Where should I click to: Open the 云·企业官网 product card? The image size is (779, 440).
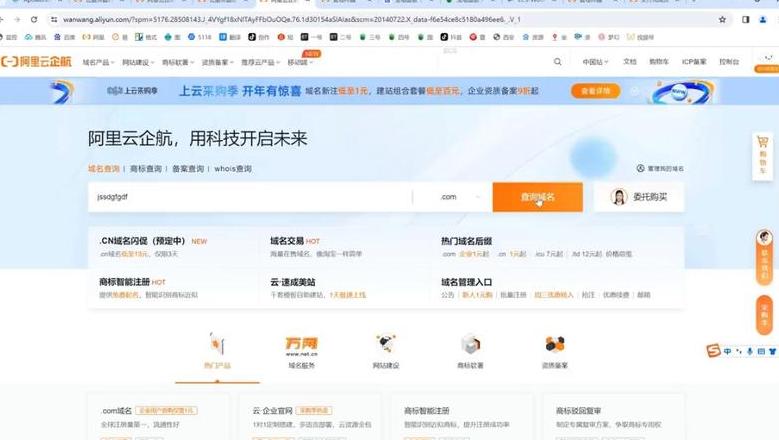tap(310, 417)
